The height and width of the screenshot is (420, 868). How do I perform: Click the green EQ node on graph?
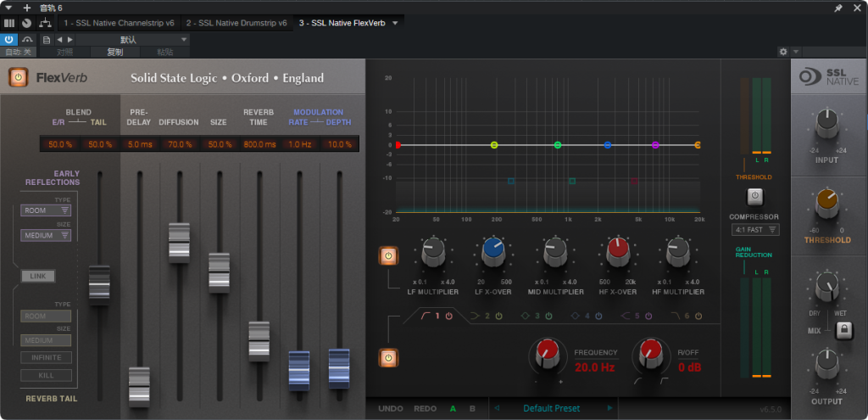point(558,145)
